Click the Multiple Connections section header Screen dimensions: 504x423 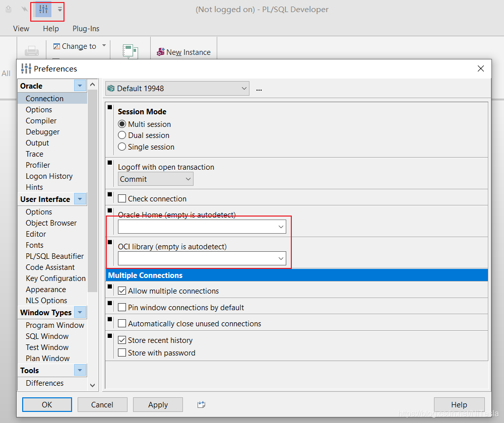tap(297, 275)
